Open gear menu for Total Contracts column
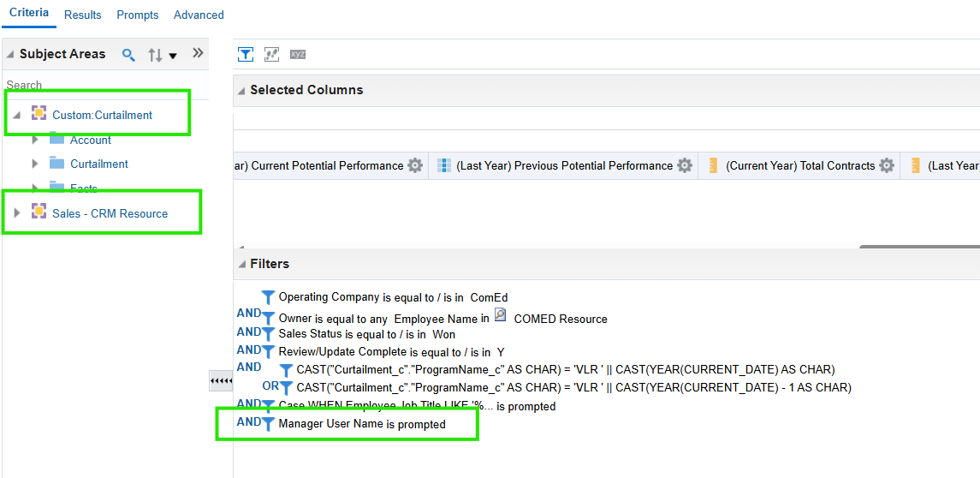The height and width of the screenshot is (478, 980). click(x=886, y=166)
